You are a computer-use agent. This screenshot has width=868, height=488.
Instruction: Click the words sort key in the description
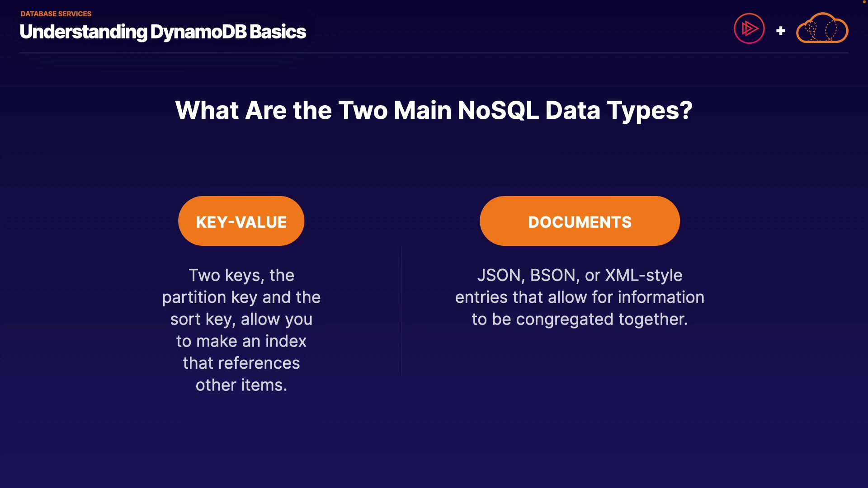pos(202,319)
